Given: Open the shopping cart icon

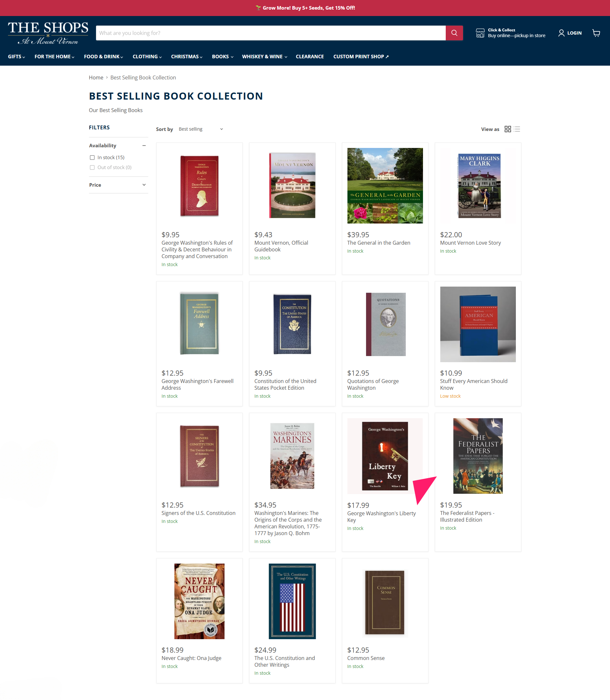Looking at the screenshot, I should (x=596, y=33).
